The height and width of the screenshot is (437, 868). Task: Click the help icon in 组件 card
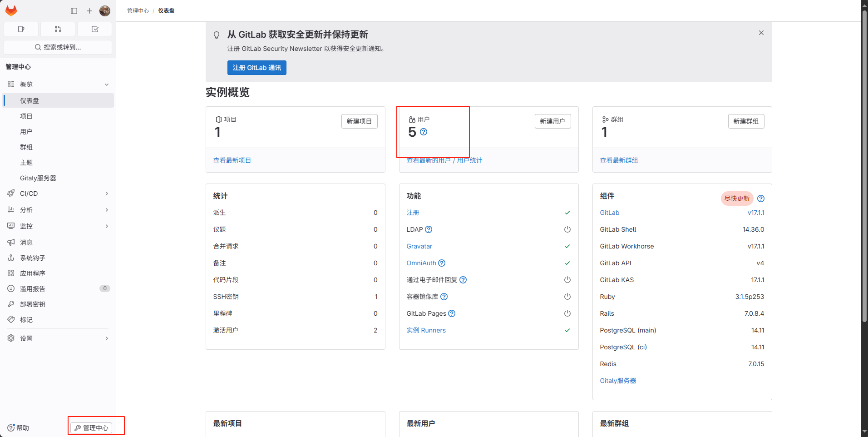(761, 199)
